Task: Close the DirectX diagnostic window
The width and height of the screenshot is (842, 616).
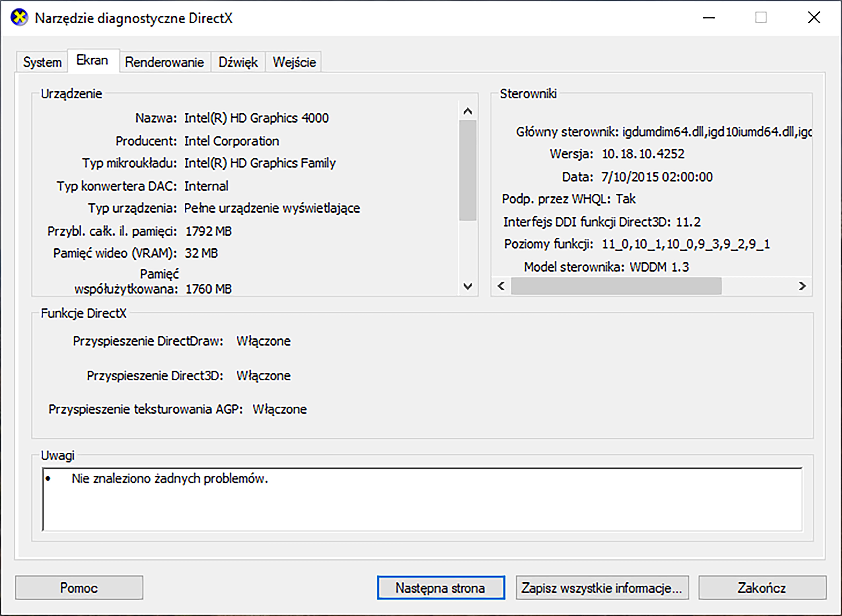Action: click(814, 17)
